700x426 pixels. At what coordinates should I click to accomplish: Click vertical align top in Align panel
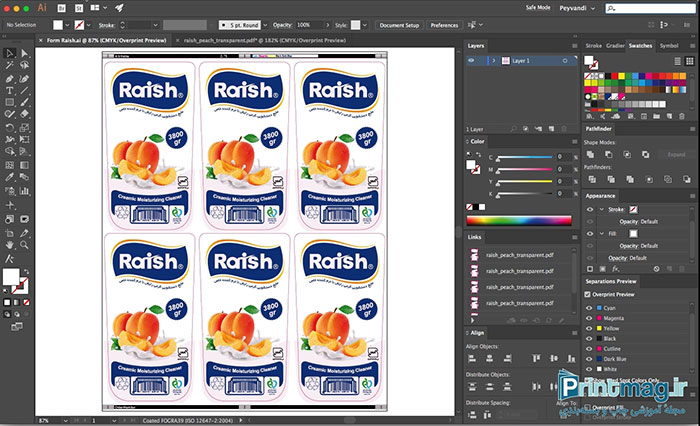click(536, 358)
